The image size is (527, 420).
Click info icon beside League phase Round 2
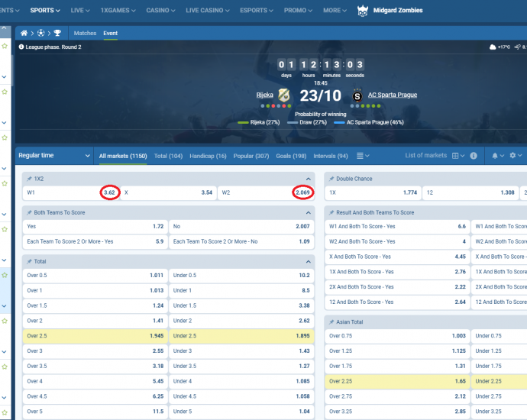21,47
